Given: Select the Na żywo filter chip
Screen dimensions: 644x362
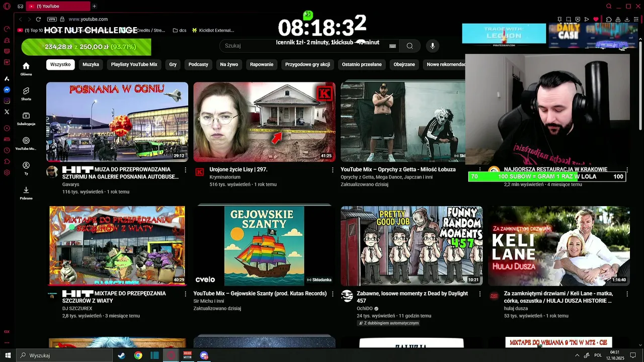Looking at the screenshot, I should (229, 64).
